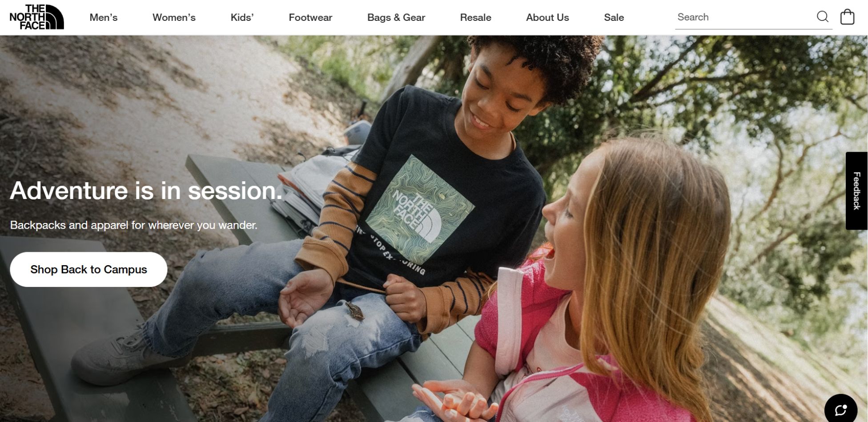
Task: Open the About Us menu
Action: (x=547, y=17)
